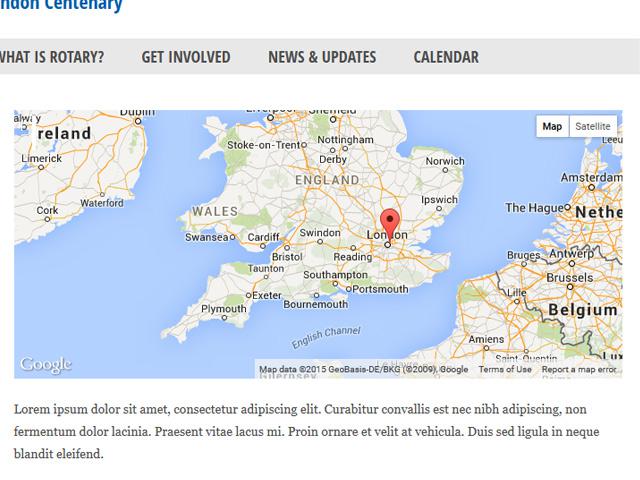Click the Brussels label on the map
Screen dimensions: 640x480
pyautogui.click(x=569, y=278)
